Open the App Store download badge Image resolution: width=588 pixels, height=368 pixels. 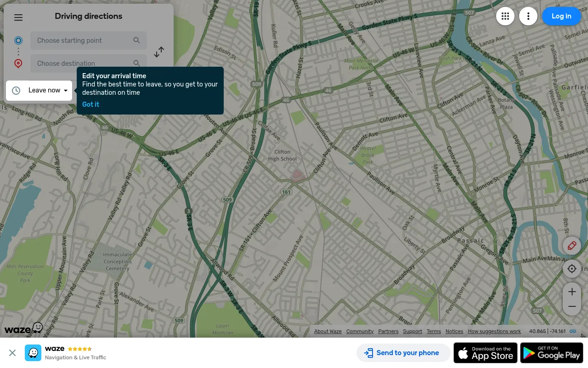[x=486, y=353]
